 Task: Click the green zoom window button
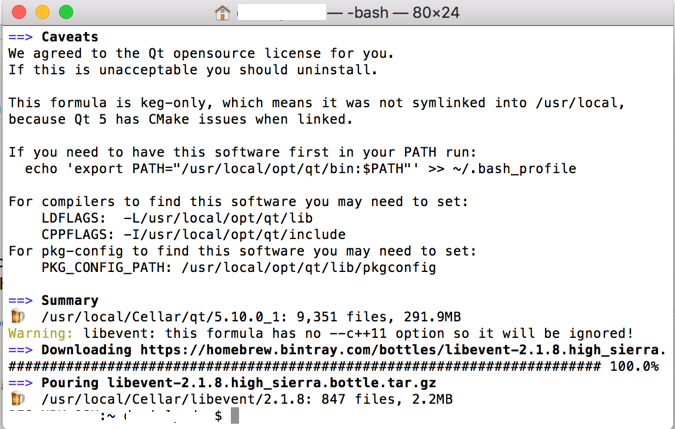66,12
